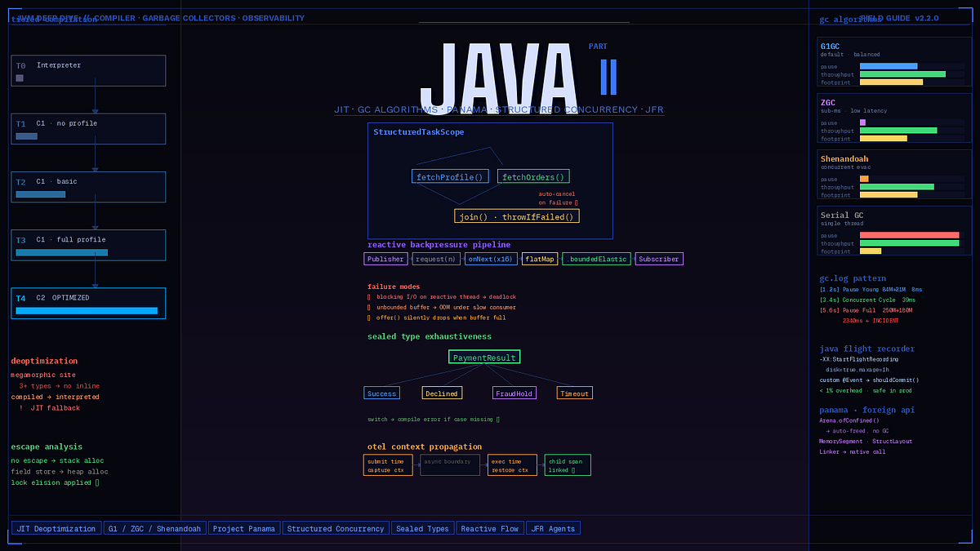The height and width of the screenshot is (551, 980).
Task: Click the PaymentResult root node
Action: 484,357
